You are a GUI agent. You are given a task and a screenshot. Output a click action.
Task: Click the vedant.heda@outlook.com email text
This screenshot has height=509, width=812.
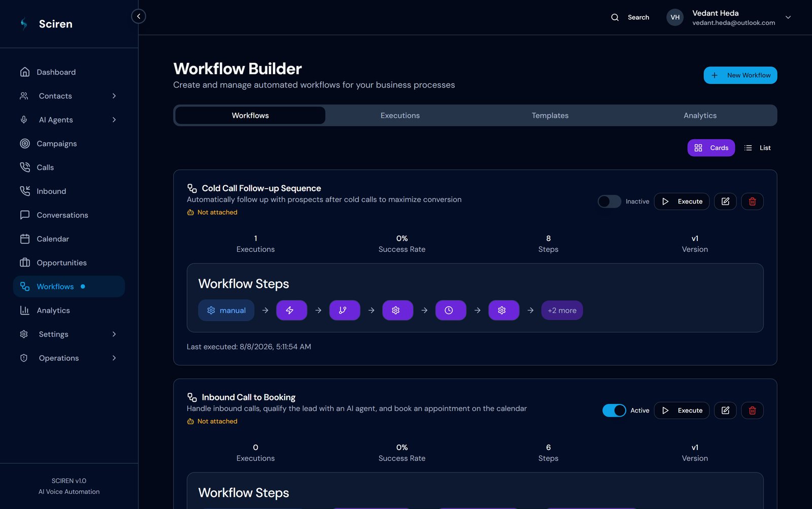pyautogui.click(x=734, y=23)
